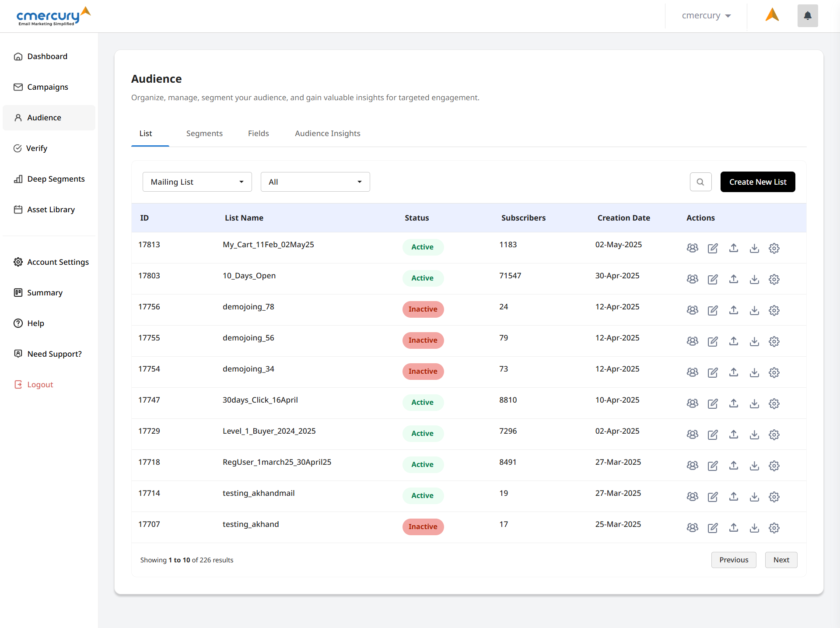Download subscribers from 30days_Click_16April
This screenshot has width=840, height=628.
[754, 403]
